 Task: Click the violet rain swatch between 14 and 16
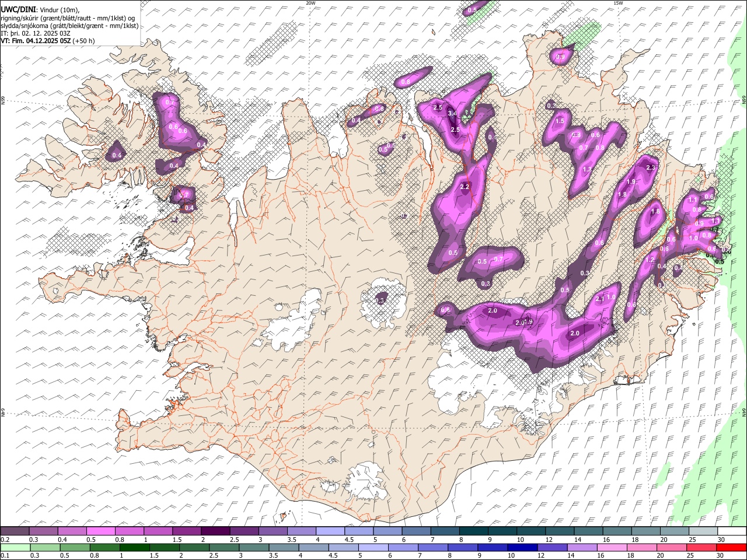(581, 548)
